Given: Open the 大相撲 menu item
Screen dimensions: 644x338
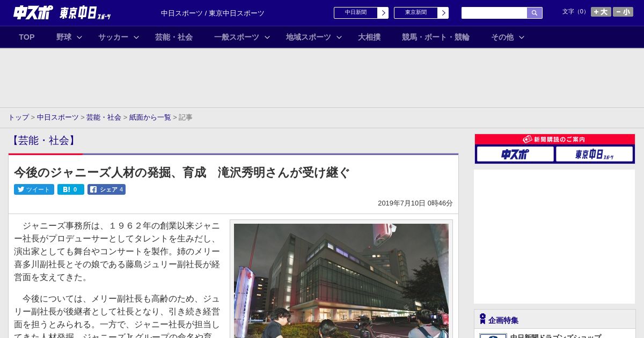Looking at the screenshot, I should [x=369, y=37].
